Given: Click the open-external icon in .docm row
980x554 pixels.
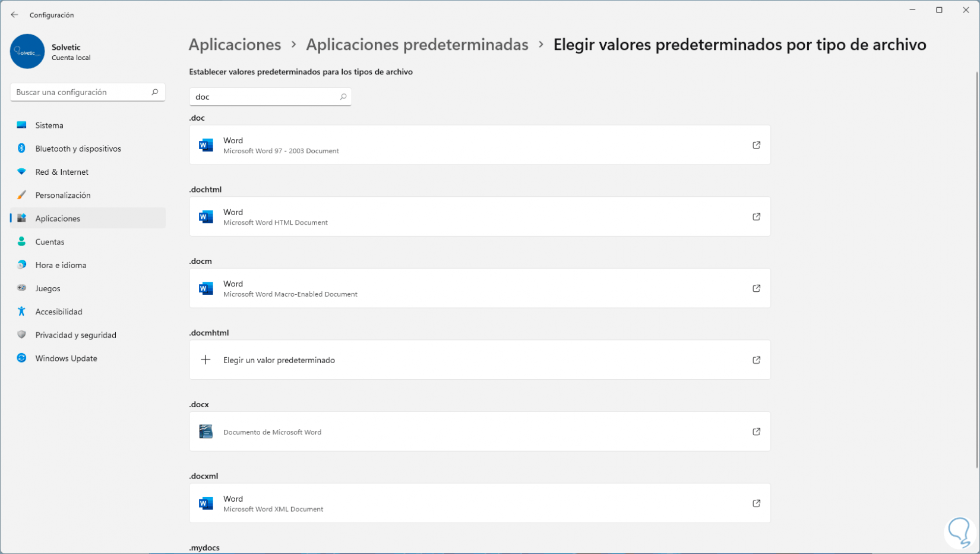Looking at the screenshot, I should click(x=756, y=288).
